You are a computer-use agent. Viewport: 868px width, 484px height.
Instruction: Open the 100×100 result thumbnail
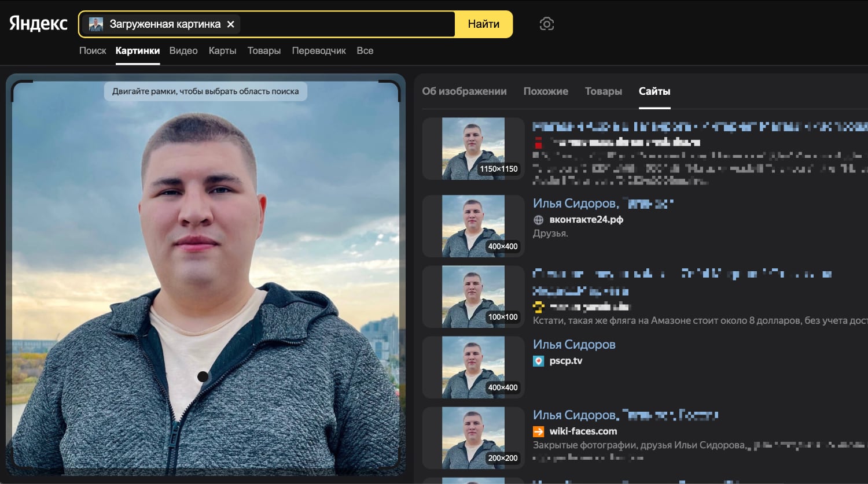point(473,297)
